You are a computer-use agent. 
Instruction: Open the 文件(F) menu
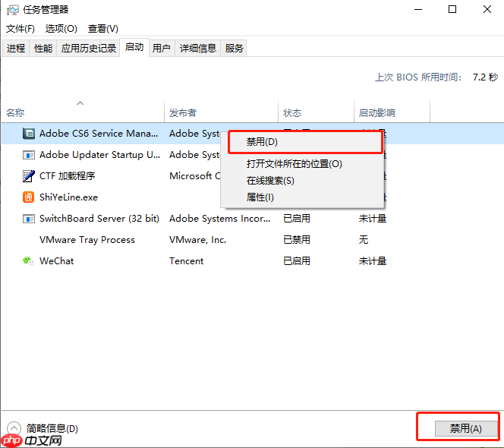[20, 29]
